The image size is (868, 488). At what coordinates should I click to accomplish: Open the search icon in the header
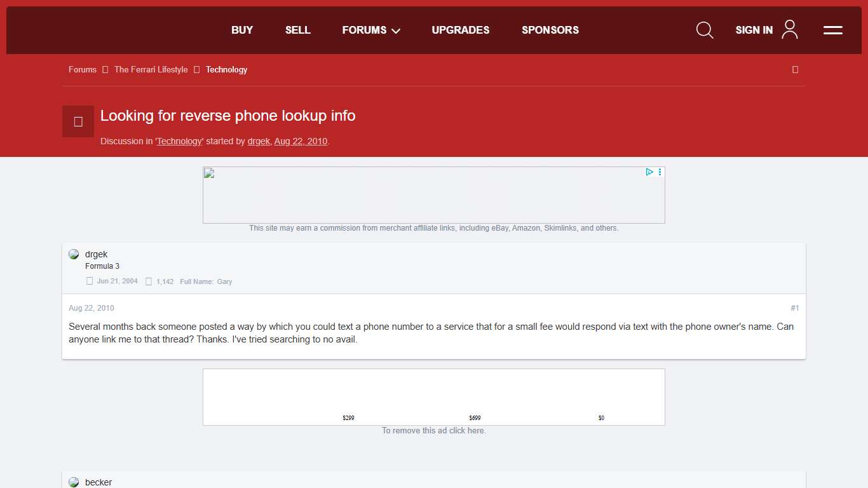[705, 30]
